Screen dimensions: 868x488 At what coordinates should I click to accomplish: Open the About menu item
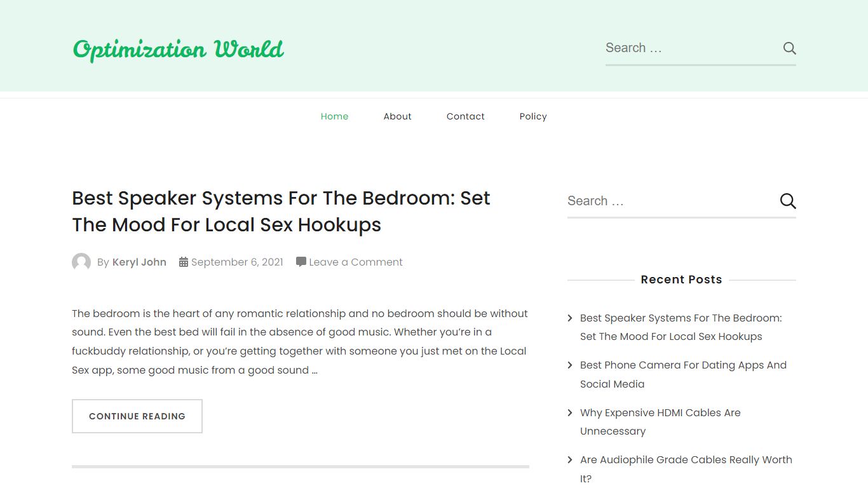click(x=397, y=116)
